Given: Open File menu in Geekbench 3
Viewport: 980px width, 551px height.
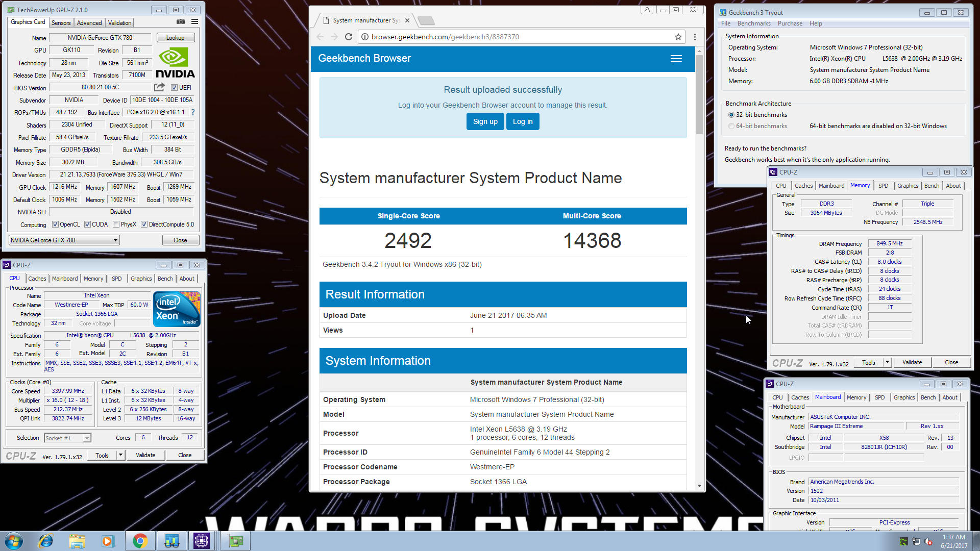Looking at the screenshot, I should [x=726, y=23].
